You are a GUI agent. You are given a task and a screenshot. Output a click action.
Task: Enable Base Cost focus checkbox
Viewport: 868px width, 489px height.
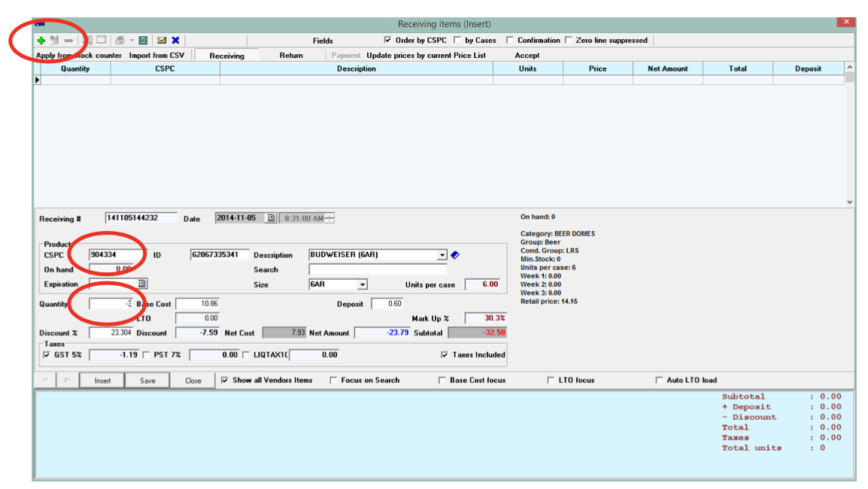tap(442, 380)
